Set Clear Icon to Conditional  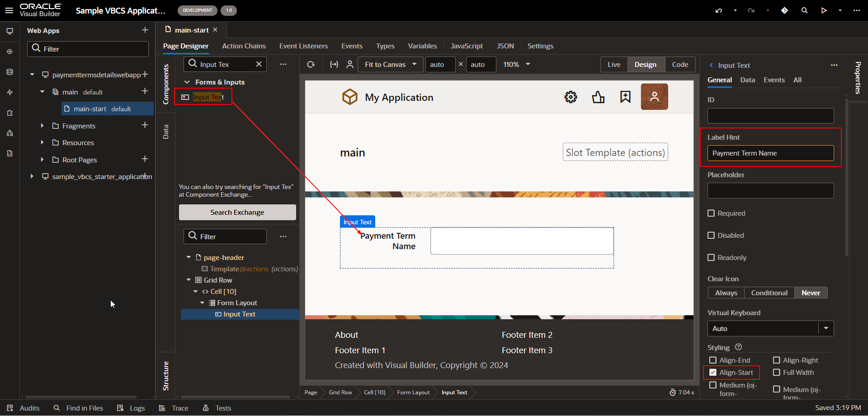[x=769, y=293]
